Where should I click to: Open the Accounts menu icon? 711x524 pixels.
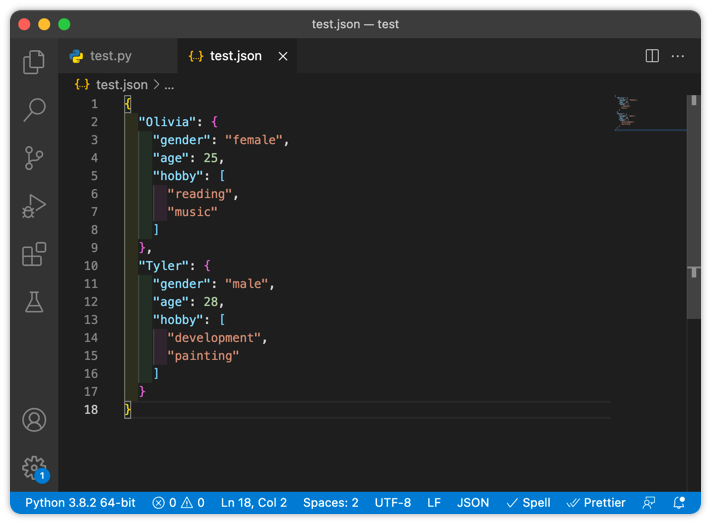(34, 420)
